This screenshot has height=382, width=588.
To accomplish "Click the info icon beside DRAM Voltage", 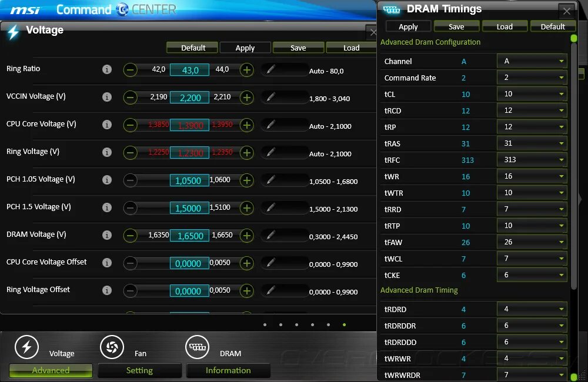I will coord(106,235).
